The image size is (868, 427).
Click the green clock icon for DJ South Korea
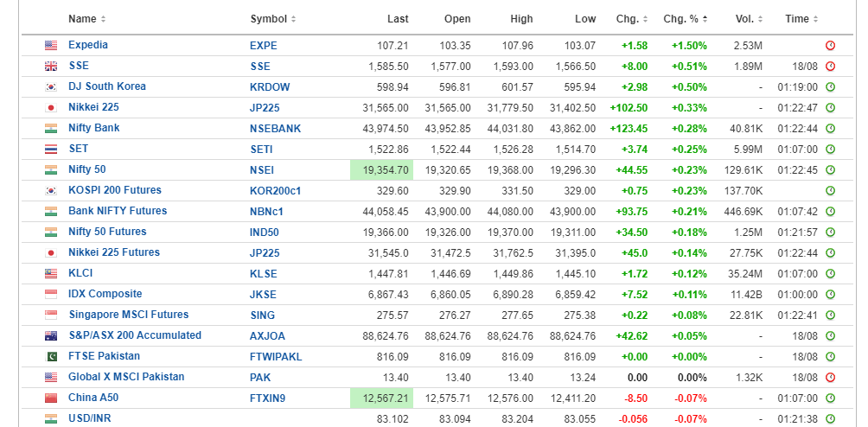point(830,87)
